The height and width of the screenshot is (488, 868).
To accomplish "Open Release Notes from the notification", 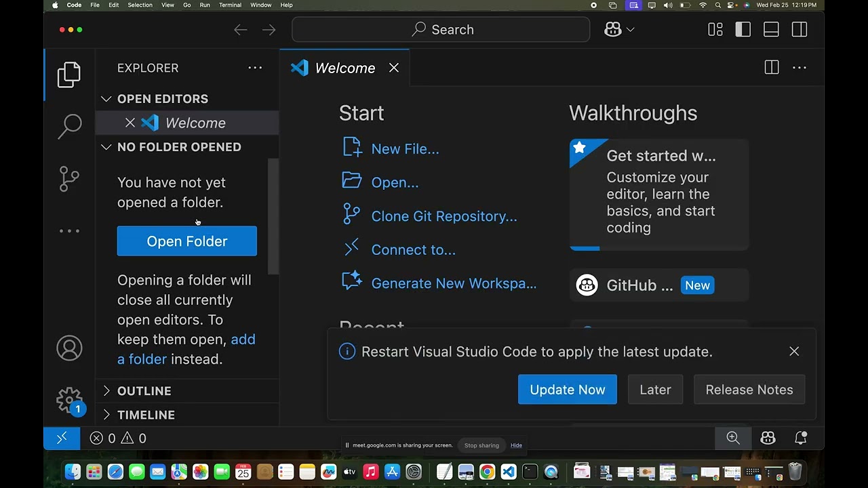I will pyautogui.click(x=749, y=390).
